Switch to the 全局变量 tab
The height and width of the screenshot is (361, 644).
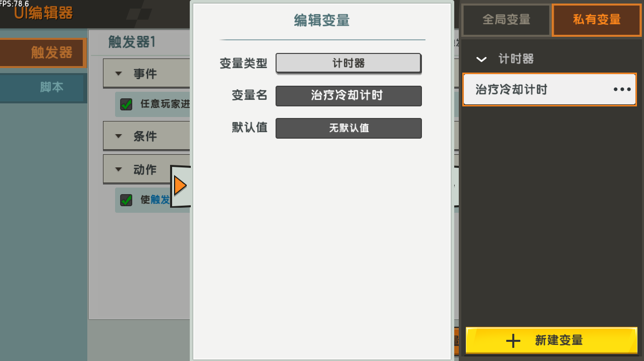(x=506, y=20)
